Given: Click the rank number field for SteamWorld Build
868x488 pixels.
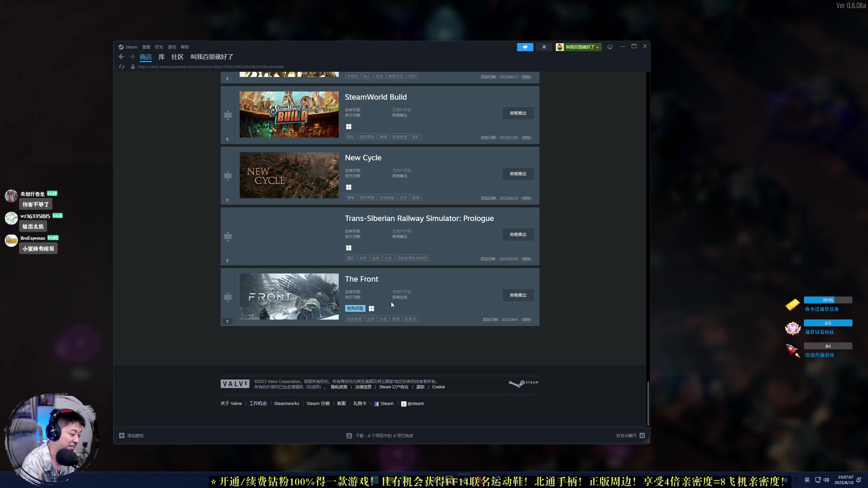Looking at the screenshot, I should (227, 139).
